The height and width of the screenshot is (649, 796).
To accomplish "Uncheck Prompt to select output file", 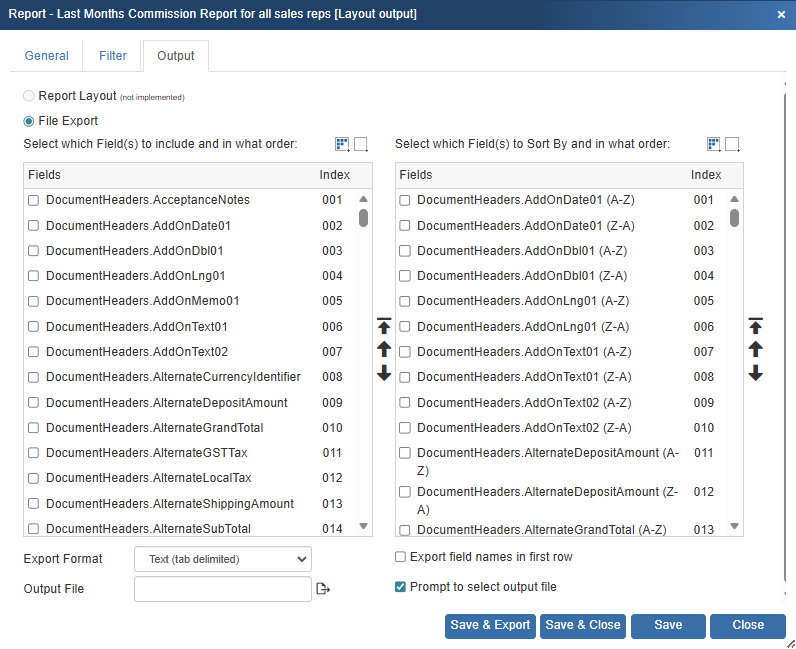I will coord(401,587).
